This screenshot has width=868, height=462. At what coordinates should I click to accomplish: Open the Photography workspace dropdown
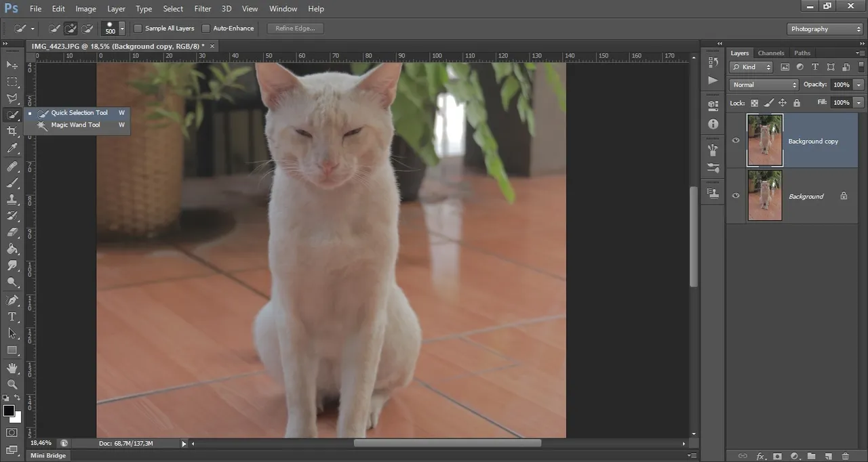click(825, 29)
